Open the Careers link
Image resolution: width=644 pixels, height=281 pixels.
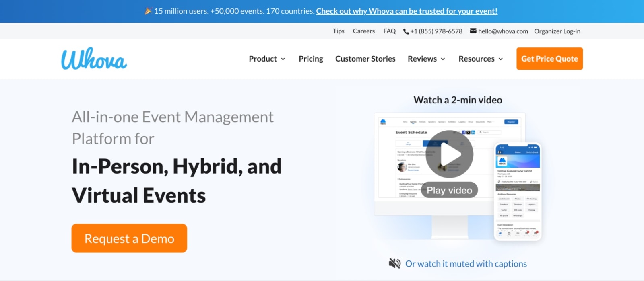pyautogui.click(x=364, y=31)
